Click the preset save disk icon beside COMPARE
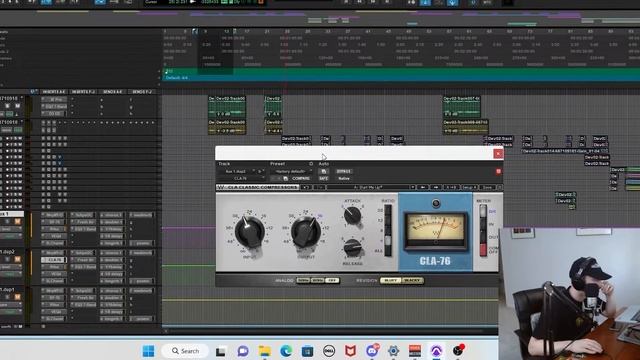The width and height of the screenshot is (640, 360). tap(285, 178)
